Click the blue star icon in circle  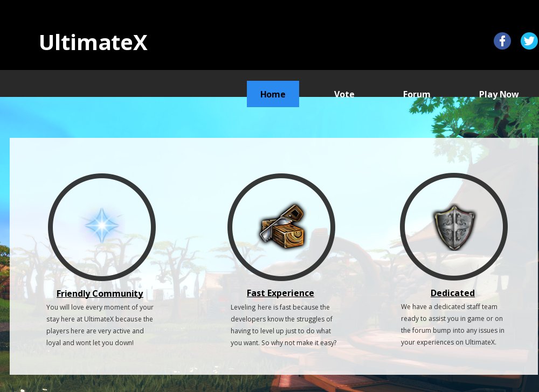(102, 226)
